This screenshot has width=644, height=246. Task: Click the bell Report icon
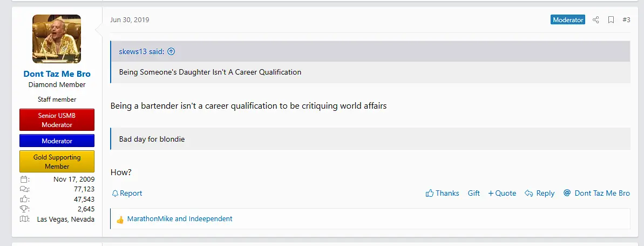click(115, 194)
